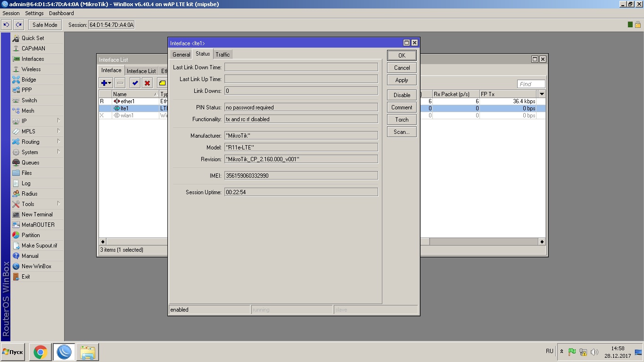Viewport: 644px width, 362px height.
Task: Switch to the General tab
Action: (x=181, y=55)
